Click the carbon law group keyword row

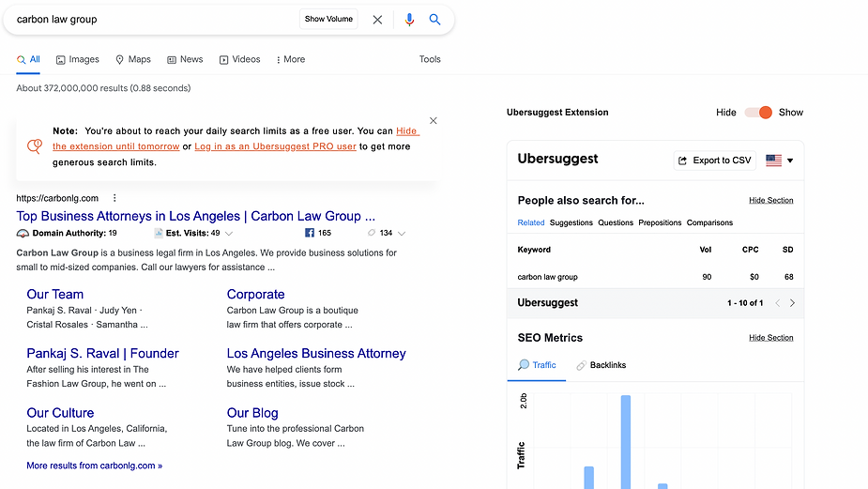[655, 277]
